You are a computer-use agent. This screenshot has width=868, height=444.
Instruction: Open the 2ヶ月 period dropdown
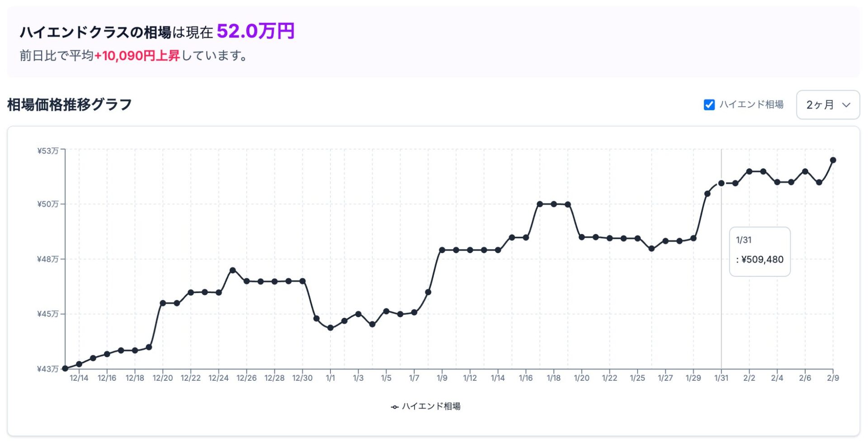click(x=828, y=105)
